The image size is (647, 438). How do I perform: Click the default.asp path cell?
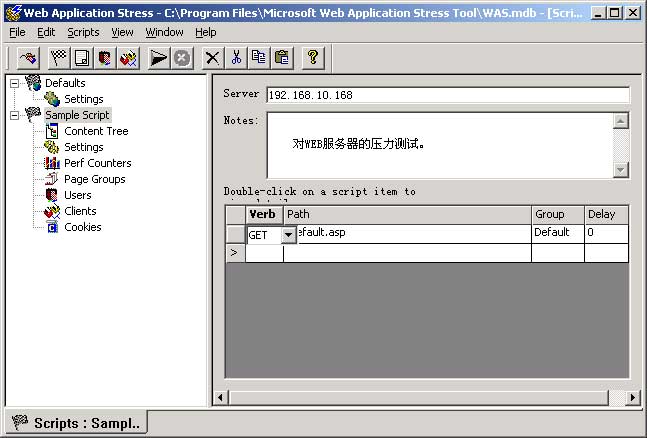tap(414, 233)
